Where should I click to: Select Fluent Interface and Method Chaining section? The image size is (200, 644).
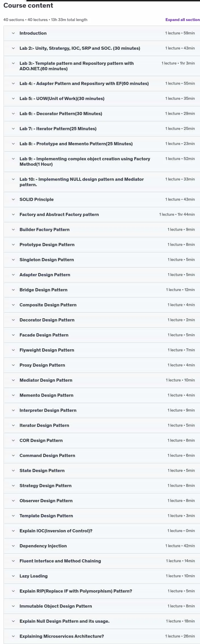pyautogui.click(x=102, y=561)
